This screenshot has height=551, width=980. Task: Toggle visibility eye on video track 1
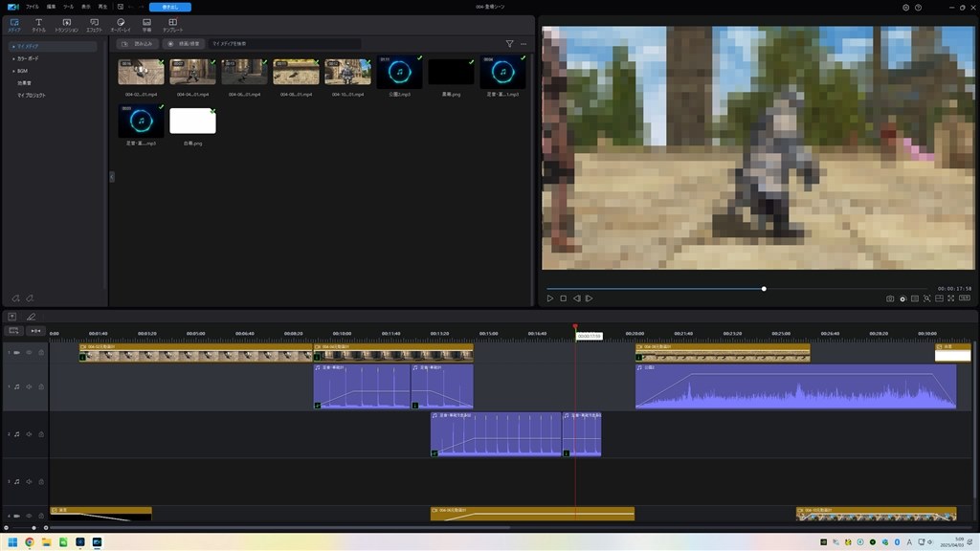coord(29,353)
